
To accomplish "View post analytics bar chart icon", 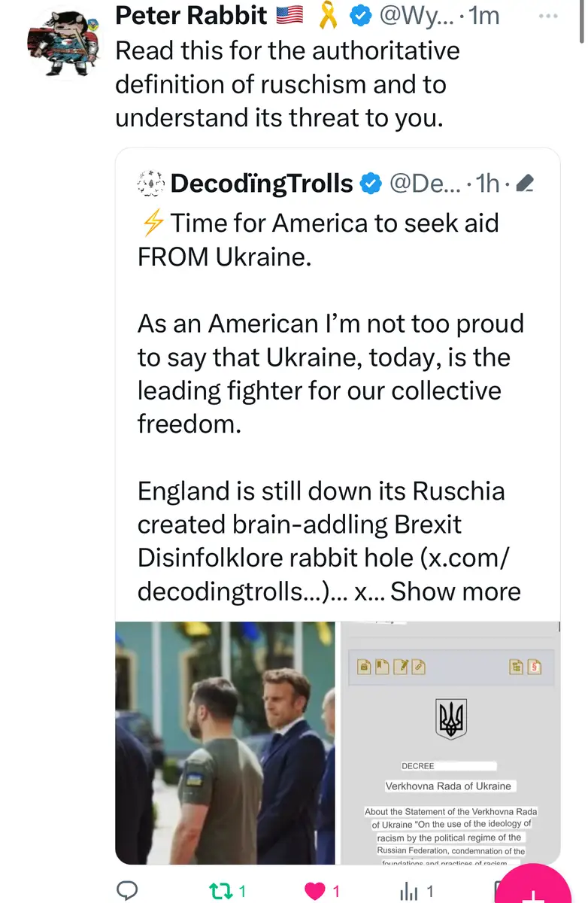I will pyautogui.click(x=409, y=891).
